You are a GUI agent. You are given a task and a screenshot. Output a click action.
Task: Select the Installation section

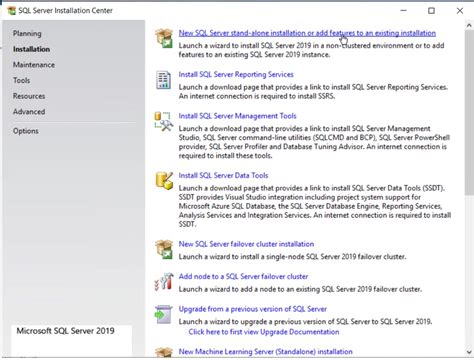pyautogui.click(x=32, y=49)
